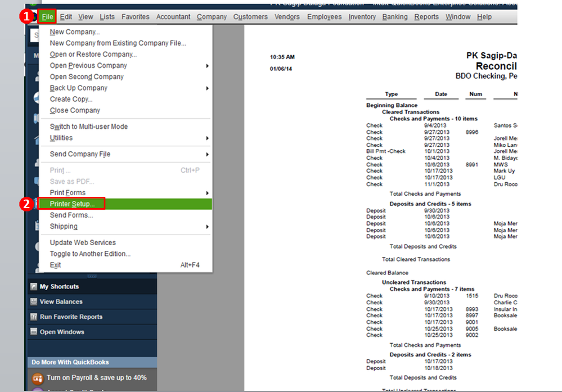
Task: Click check number 8996 in report
Action: pyautogui.click(x=471, y=132)
